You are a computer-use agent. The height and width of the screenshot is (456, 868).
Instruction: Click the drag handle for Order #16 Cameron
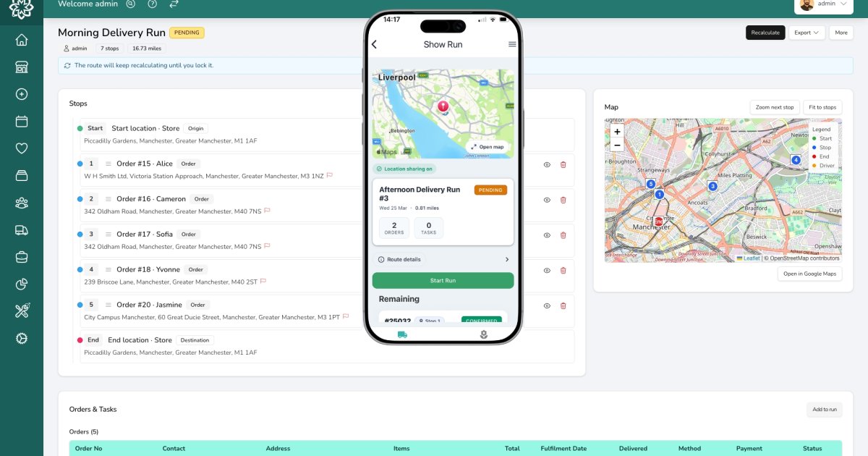click(109, 199)
